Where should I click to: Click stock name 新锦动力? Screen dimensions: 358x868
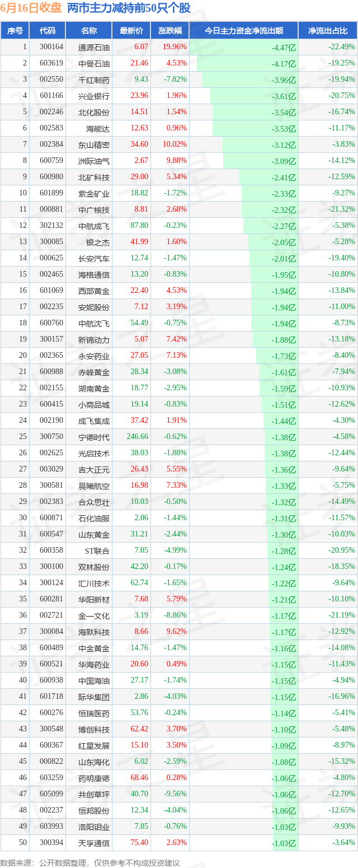pos(94,340)
